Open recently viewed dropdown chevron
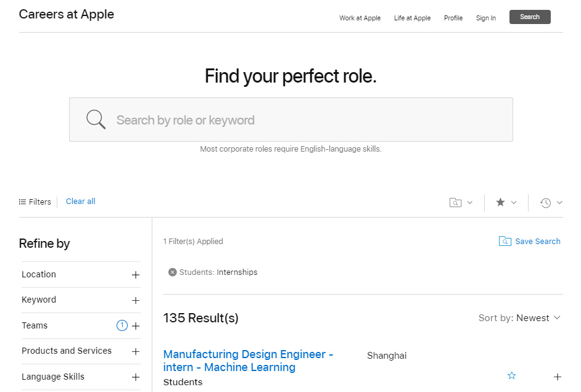Image resolution: width=581 pixels, height=392 pixels. (559, 203)
